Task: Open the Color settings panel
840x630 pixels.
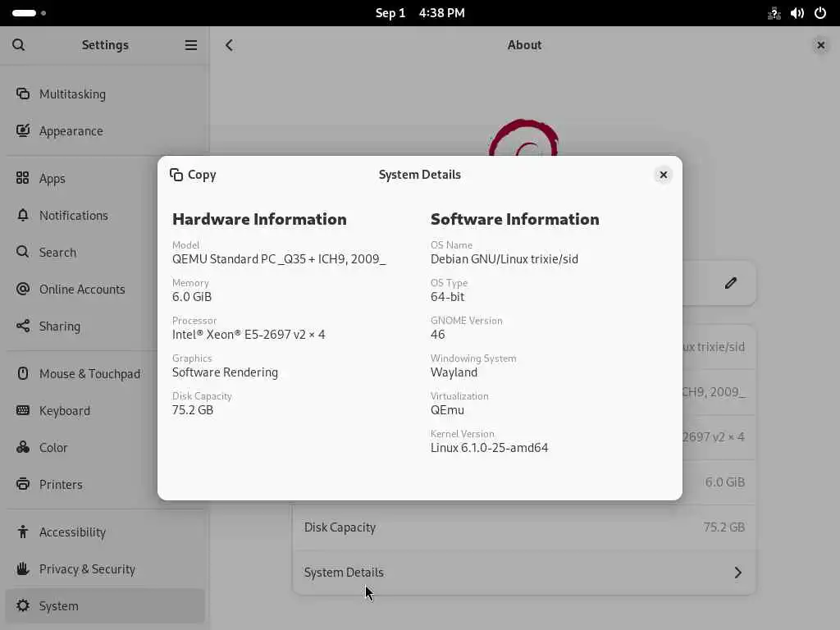Action: point(105,448)
